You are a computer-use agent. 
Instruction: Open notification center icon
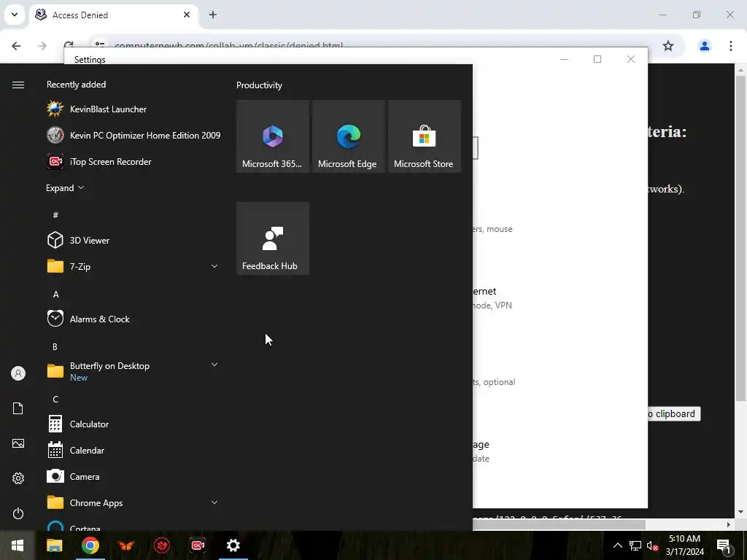[724, 545]
